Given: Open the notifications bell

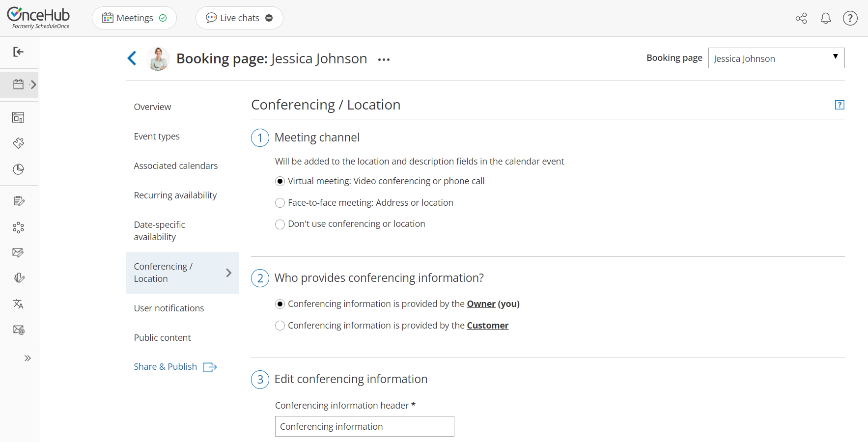Looking at the screenshot, I should coord(826,18).
